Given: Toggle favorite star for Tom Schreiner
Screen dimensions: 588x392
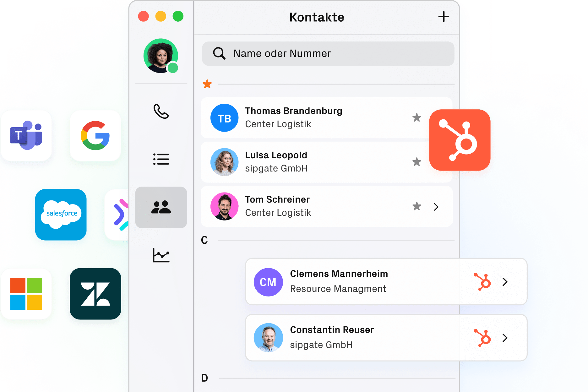Looking at the screenshot, I should (x=416, y=206).
